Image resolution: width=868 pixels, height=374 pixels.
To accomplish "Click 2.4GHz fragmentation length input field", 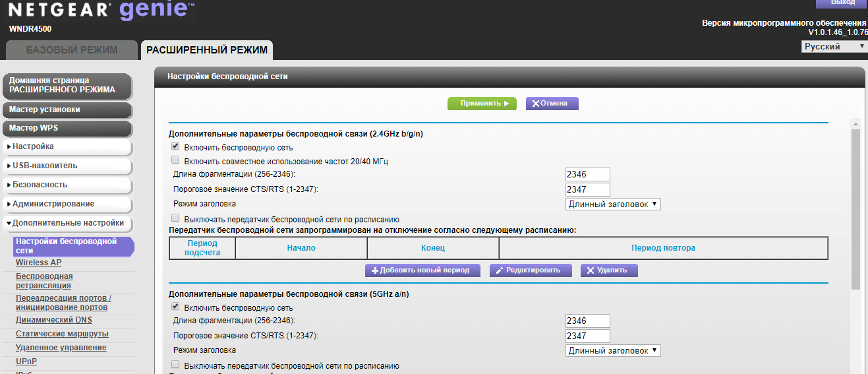I will point(587,175).
